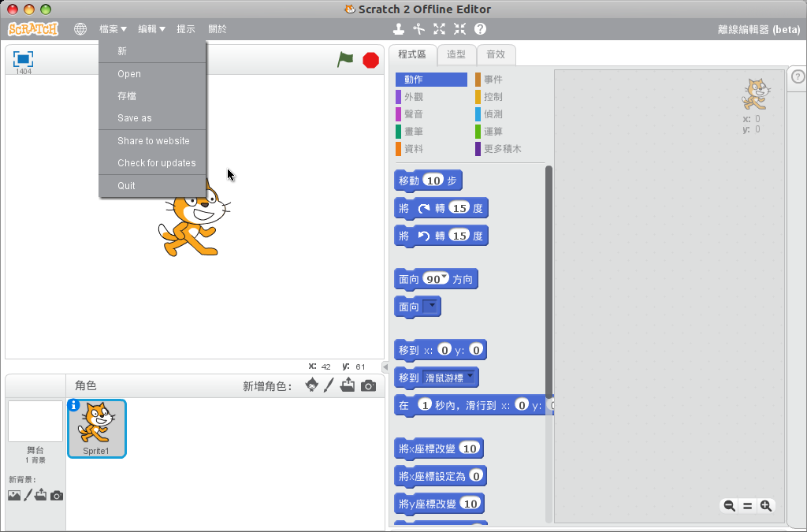This screenshot has height=532, width=807.
Task: Choose Share to website
Action: (152, 141)
